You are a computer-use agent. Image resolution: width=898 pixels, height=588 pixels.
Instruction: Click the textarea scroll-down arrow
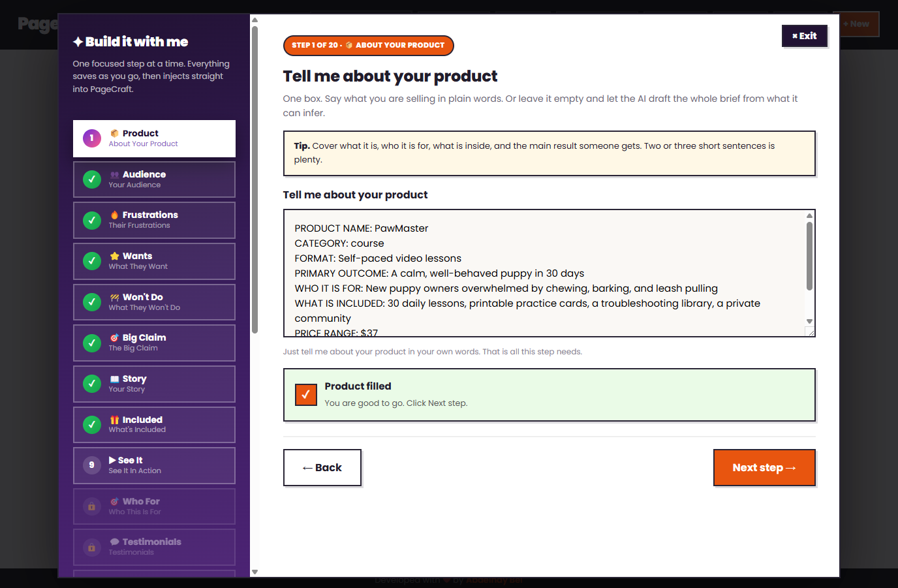[x=809, y=321]
